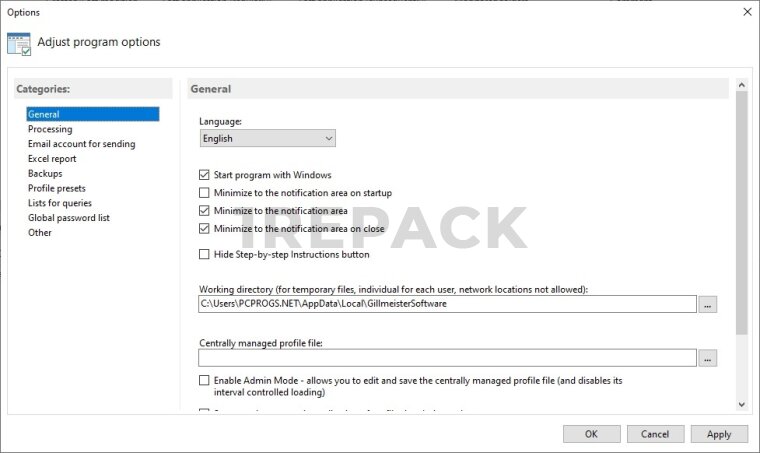The image size is (760, 453).
Task: Click the browse button for centrally managed profile file
Action: (x=707, y=358)
